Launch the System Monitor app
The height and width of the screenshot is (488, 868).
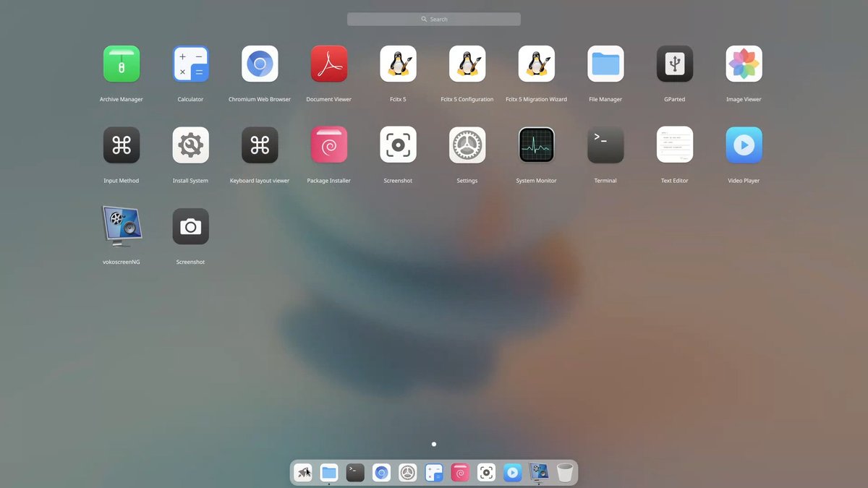(x=536, y=145)
